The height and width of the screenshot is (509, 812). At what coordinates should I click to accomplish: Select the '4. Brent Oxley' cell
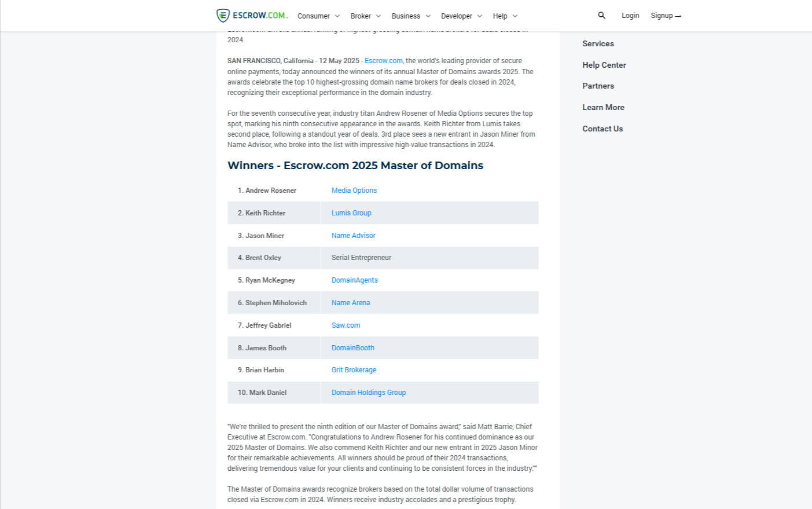pos(274,258)
